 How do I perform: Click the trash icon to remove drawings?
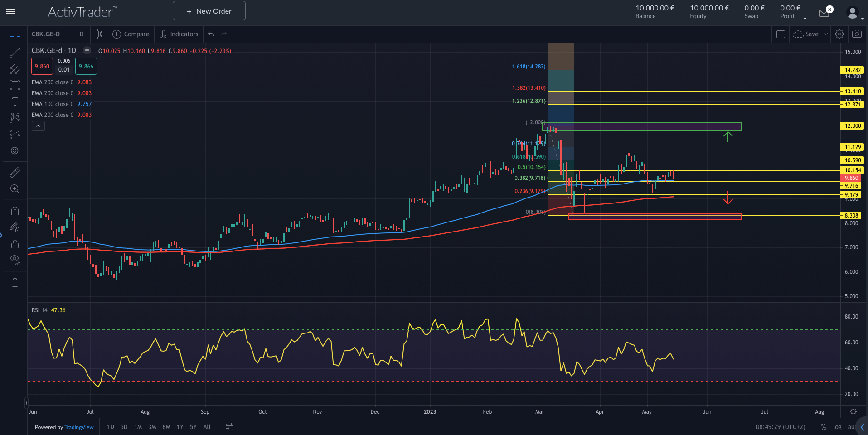pos(15,283)
